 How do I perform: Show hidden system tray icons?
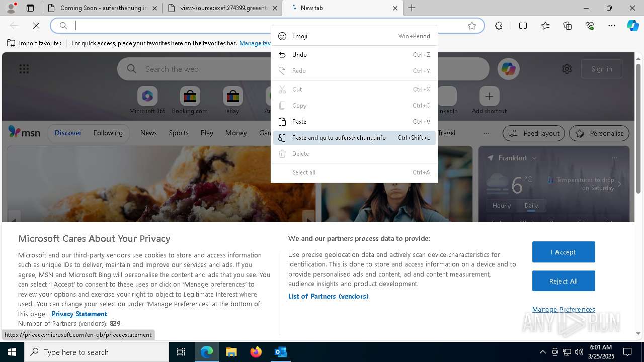(542, 352)
